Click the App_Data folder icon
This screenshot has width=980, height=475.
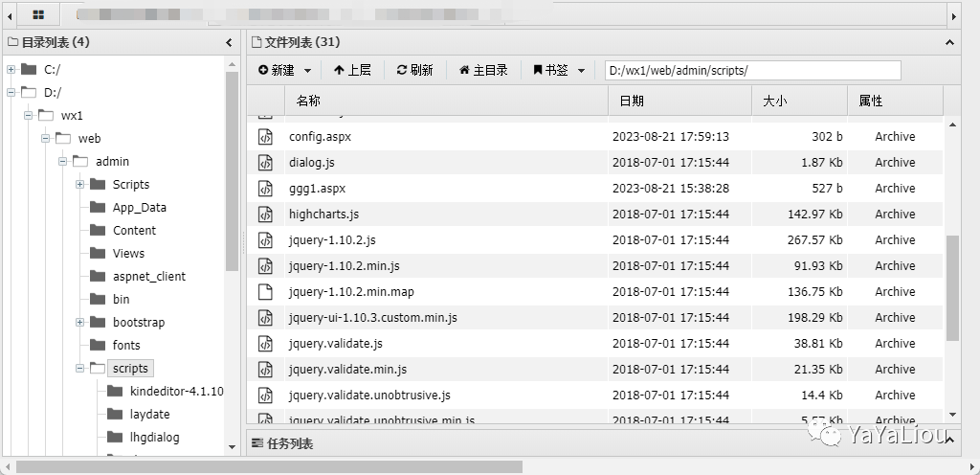click(98, 208)
